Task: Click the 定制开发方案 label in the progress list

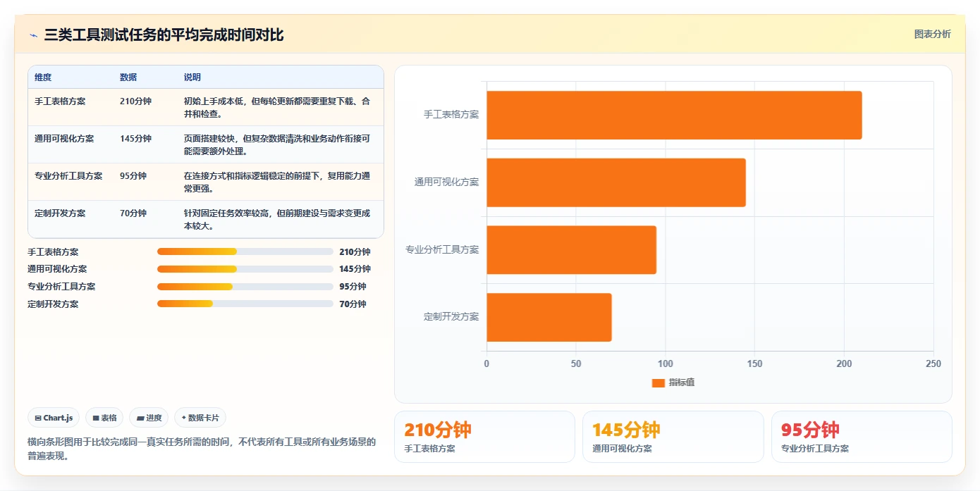Action: point(53,304)
